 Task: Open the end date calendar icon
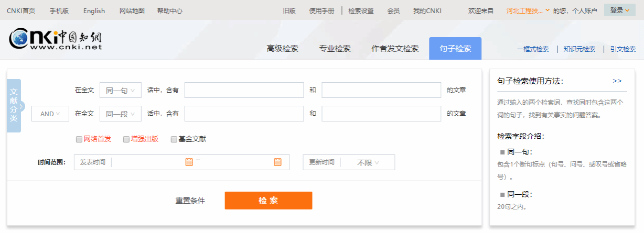click(x=277, y=162)
